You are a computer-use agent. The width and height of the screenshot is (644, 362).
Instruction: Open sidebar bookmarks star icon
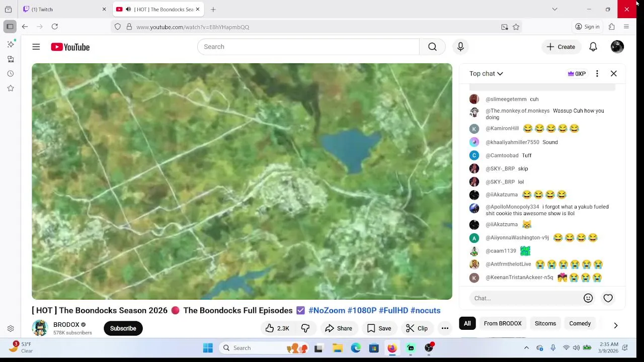(x=10, y=88)
